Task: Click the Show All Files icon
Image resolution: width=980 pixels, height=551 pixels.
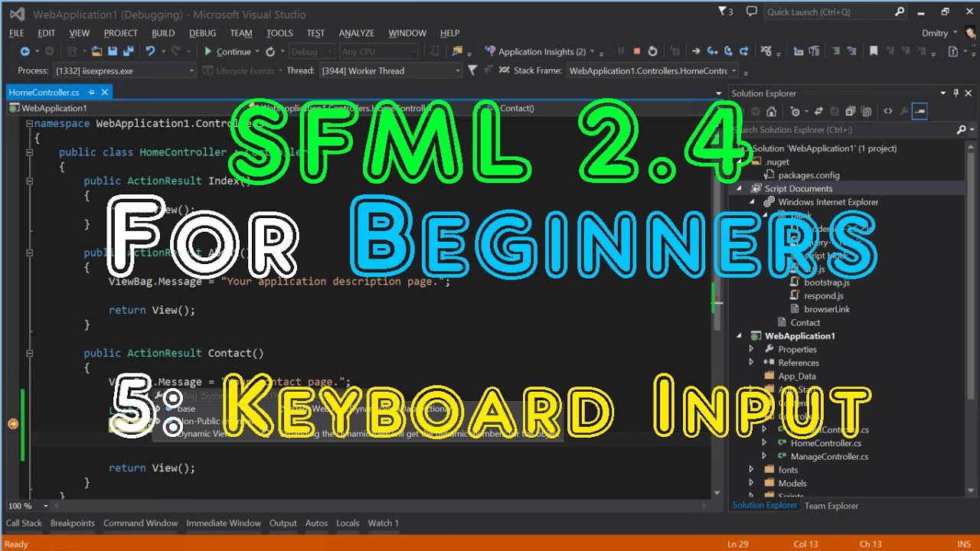Action: 867,111
